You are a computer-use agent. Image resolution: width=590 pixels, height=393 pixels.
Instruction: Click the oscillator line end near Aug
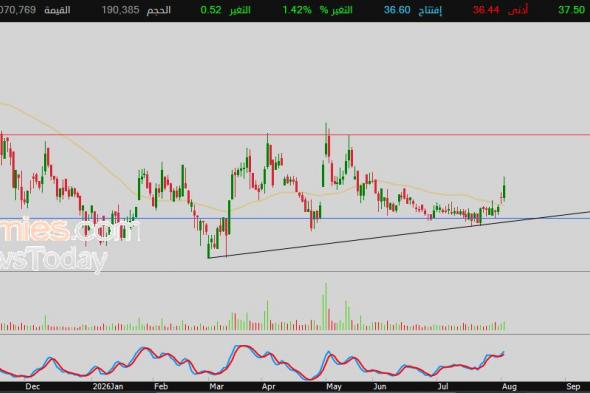click(x=503, y=352)
